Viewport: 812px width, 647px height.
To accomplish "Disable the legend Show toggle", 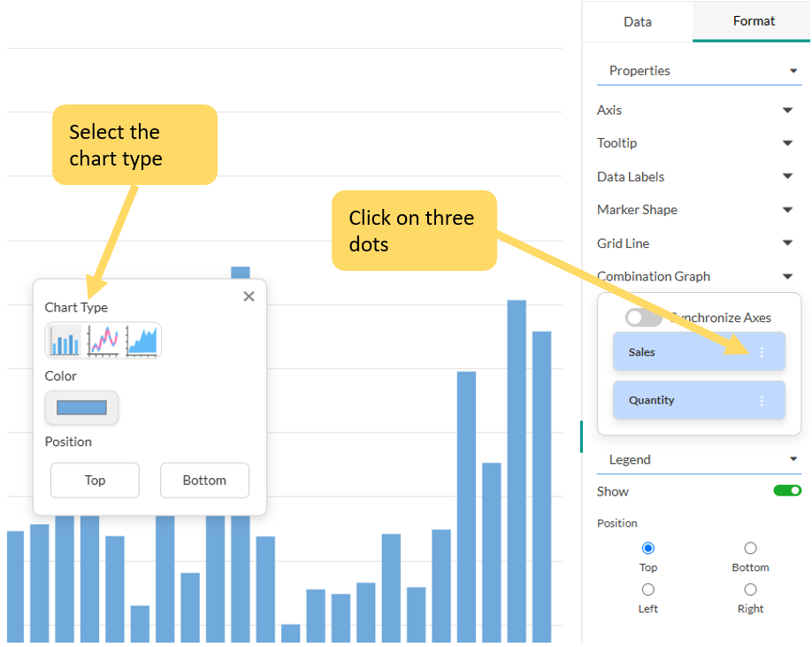I will [x=787, y=491].
